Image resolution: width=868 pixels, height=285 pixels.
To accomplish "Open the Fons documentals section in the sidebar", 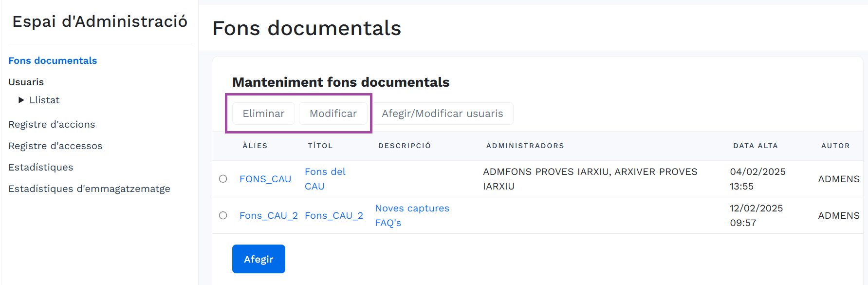I will point(52,60).
